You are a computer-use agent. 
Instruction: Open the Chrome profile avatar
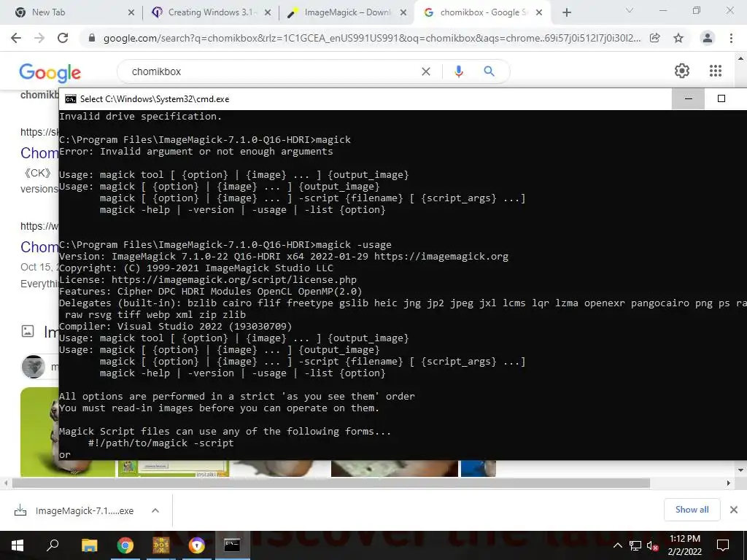click(708, 38)
